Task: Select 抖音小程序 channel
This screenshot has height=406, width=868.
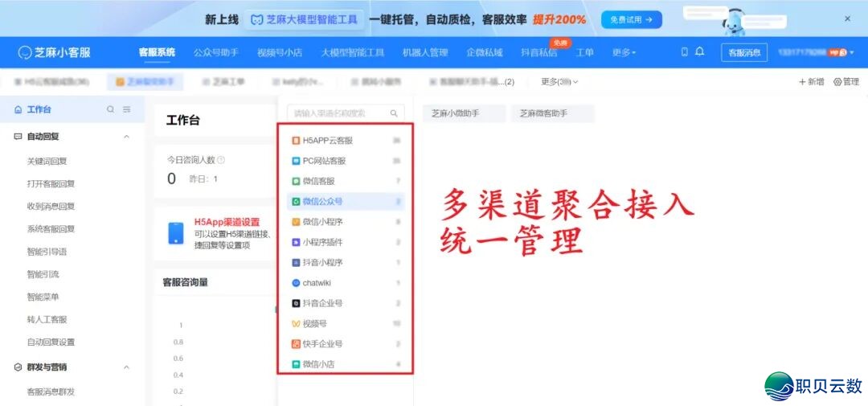Action: coord(346,263)
